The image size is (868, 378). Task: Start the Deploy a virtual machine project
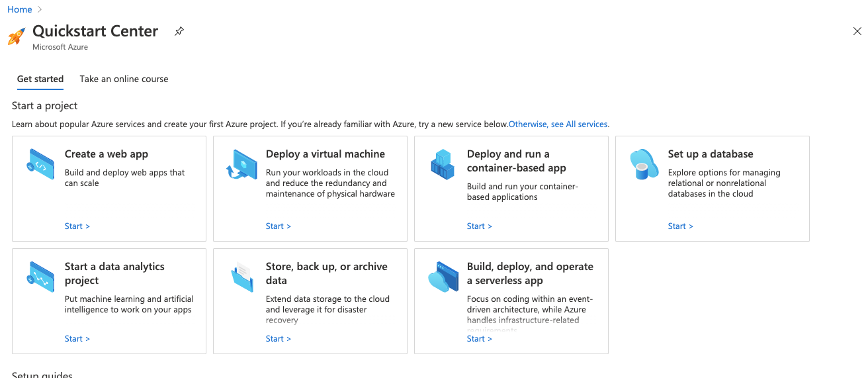(278, 226)
